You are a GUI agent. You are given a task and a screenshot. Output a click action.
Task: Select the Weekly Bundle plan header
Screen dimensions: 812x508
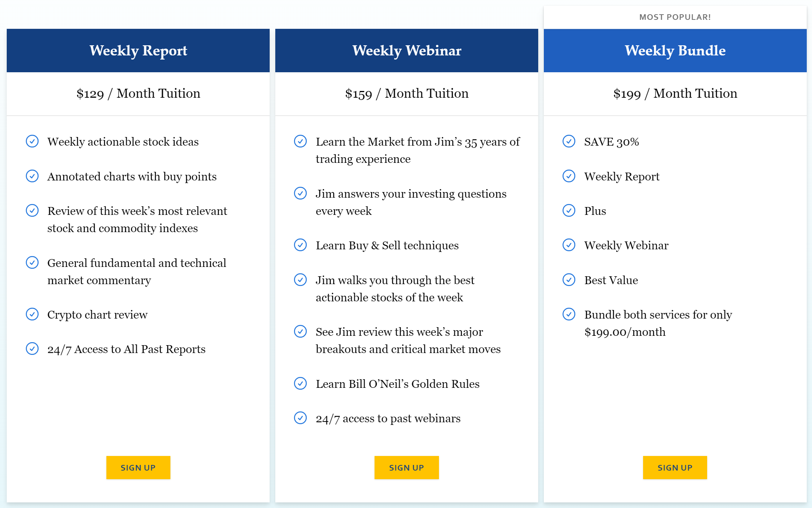(x=675, y=51)
